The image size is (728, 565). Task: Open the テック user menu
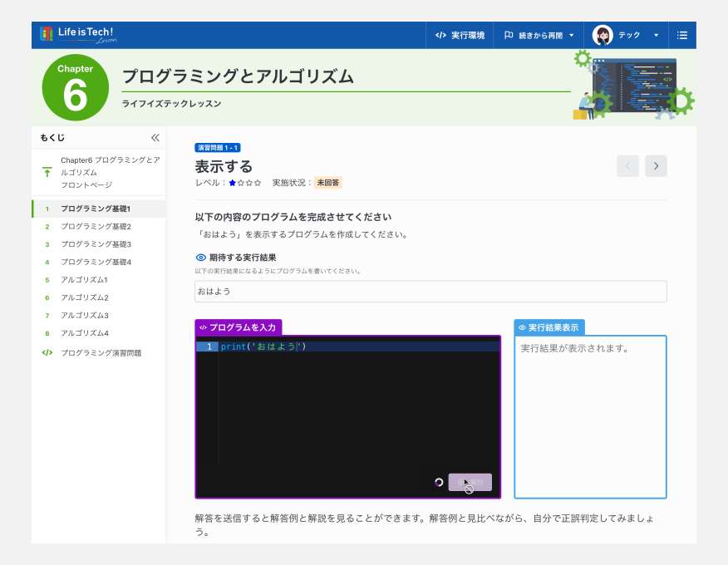(x=626, y=35)
